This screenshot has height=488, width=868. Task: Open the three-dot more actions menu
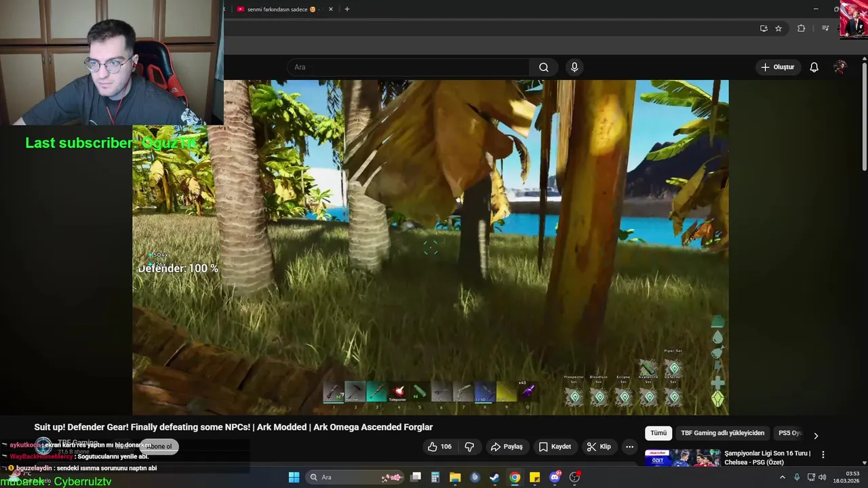[x=629, y=447]
